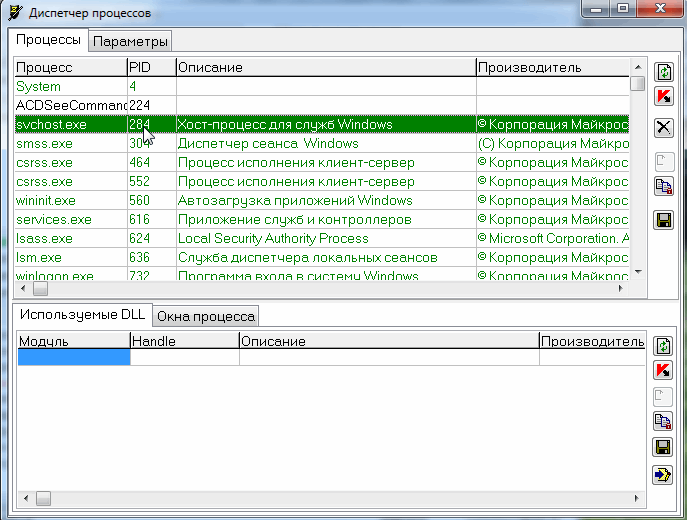Click the process list vertical scrollbar thumb
This screenshot has width=687, height=520.
tap(638, 83)
